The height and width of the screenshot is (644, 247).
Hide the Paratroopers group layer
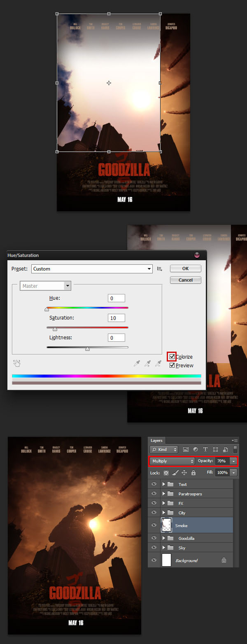[x=154, y=494]
